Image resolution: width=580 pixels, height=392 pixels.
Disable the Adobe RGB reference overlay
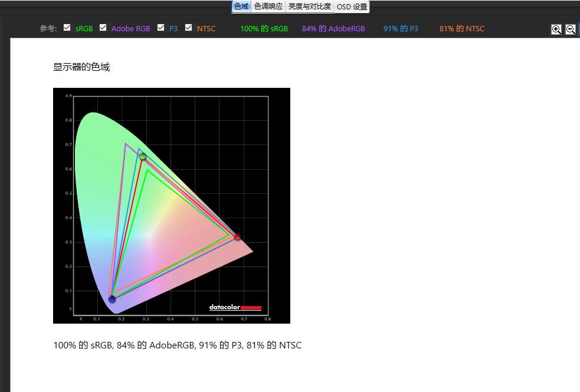click(102, 27)
